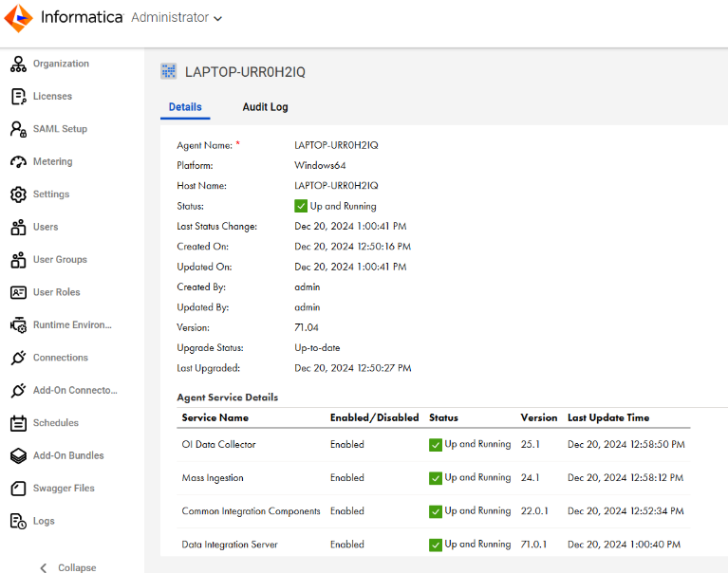Click the Last Update Time column header
This screenshot has height=573, width=728.
coord(608,417)
